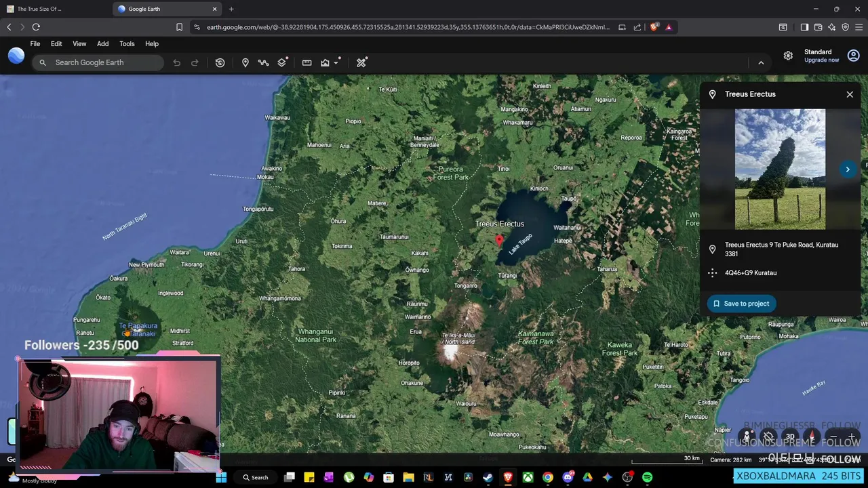Click the Google Earth logo icon

[16, 56]
